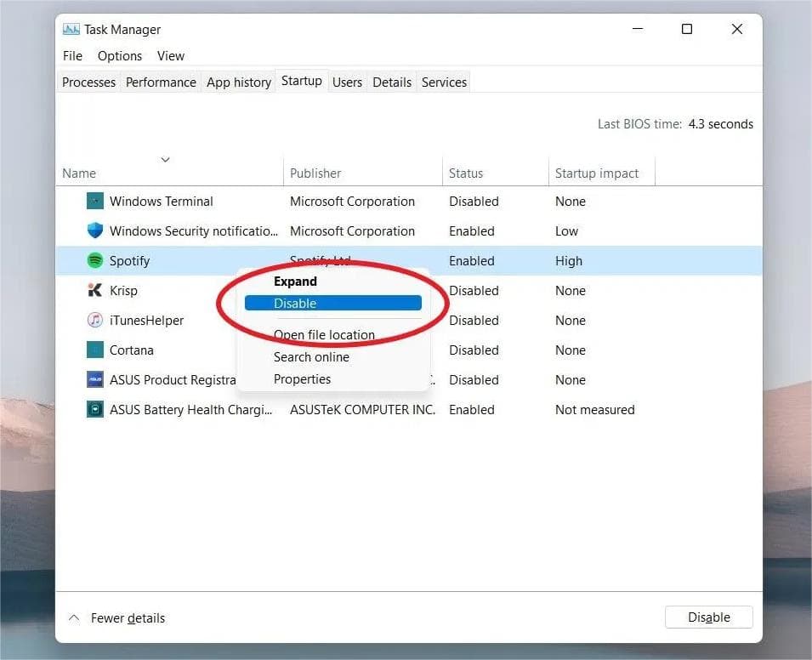Open the App history tab
This screenshot has width=812, height=660.
click(239, 82)
